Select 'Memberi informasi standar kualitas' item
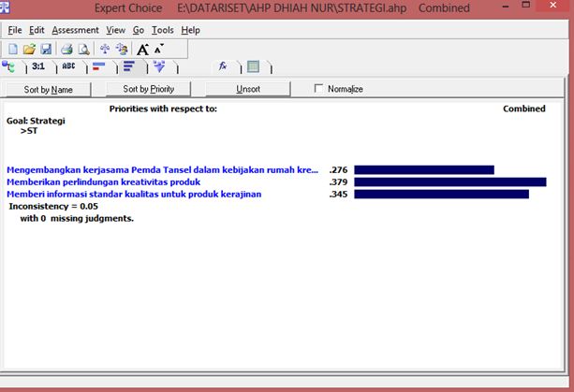 click(x=134, y=195)
